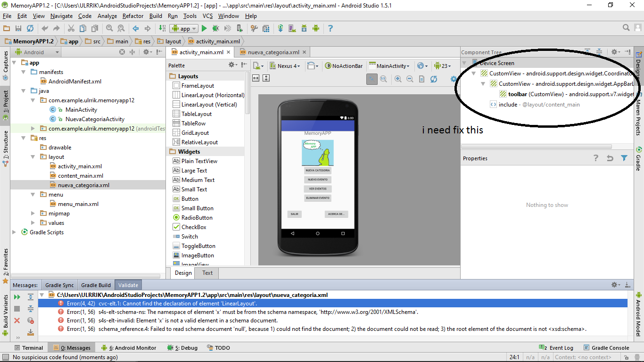Open the TODO tool window
Viewport: 644px width, 362px height.
tap(218, 348)
